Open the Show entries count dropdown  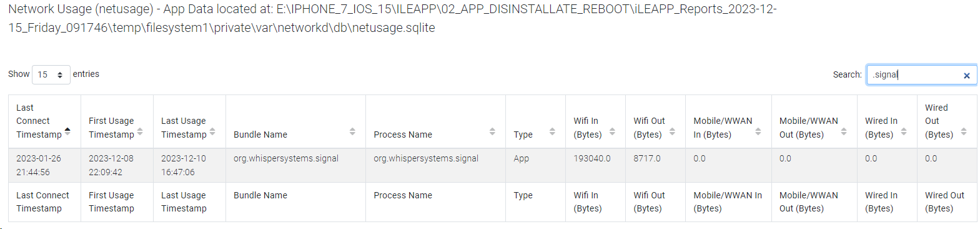tap(51, 74)
